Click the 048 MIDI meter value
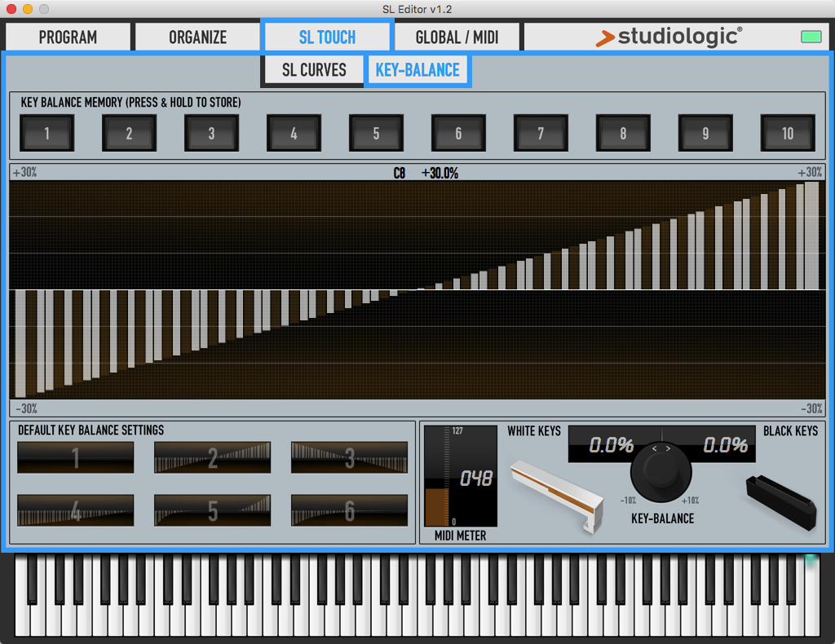This screenshot has height=644, width=835. click(476, 479)
